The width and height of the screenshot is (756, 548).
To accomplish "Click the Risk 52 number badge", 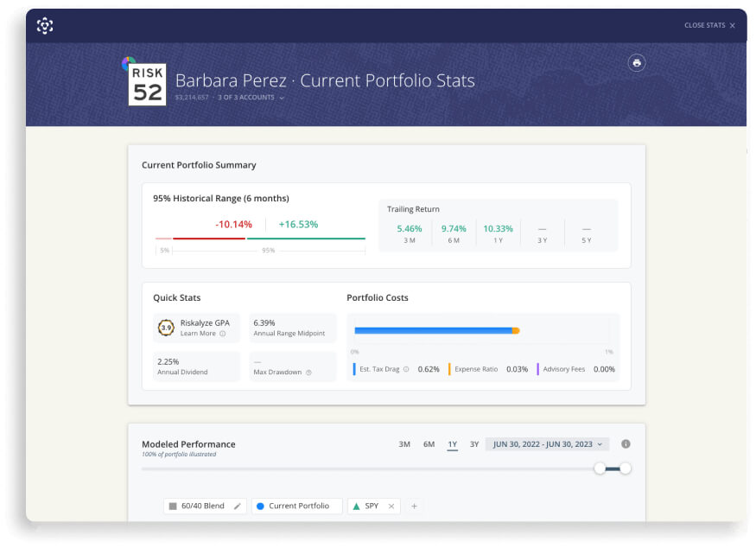I will pos(148,85).
